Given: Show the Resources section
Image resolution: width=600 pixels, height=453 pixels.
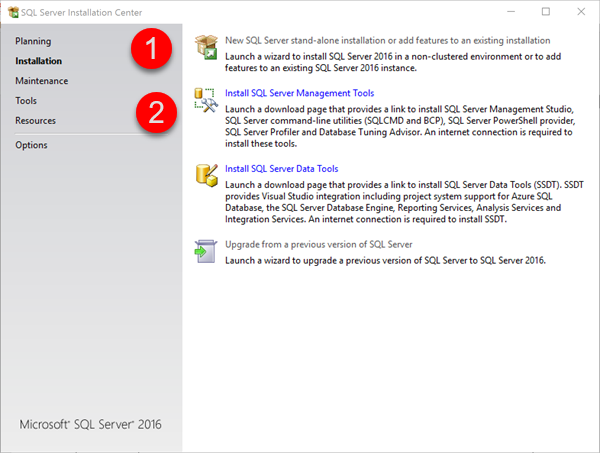Looking at the screenshot, I should (36, 121).
